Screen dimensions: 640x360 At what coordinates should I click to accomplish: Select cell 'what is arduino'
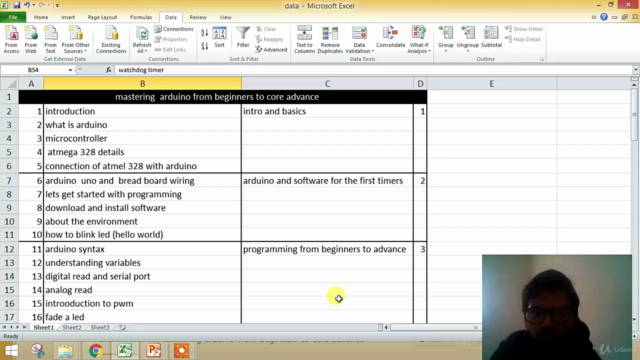142,125
